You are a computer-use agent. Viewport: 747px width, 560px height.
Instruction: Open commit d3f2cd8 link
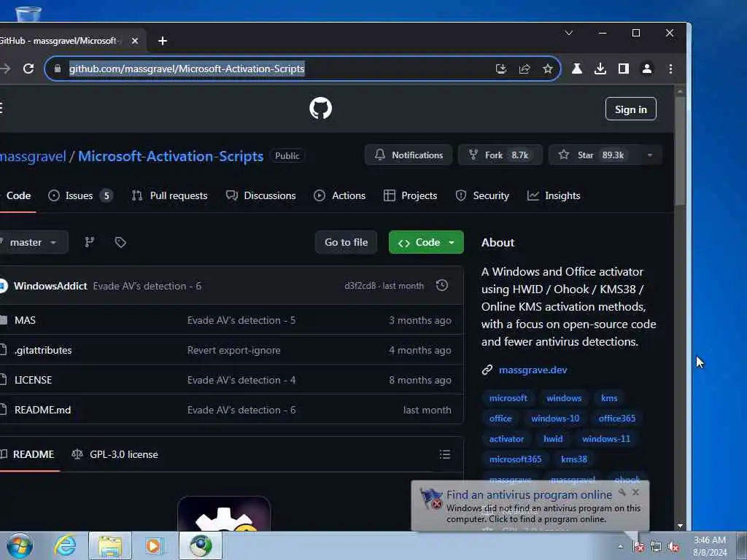click(360, 286)
